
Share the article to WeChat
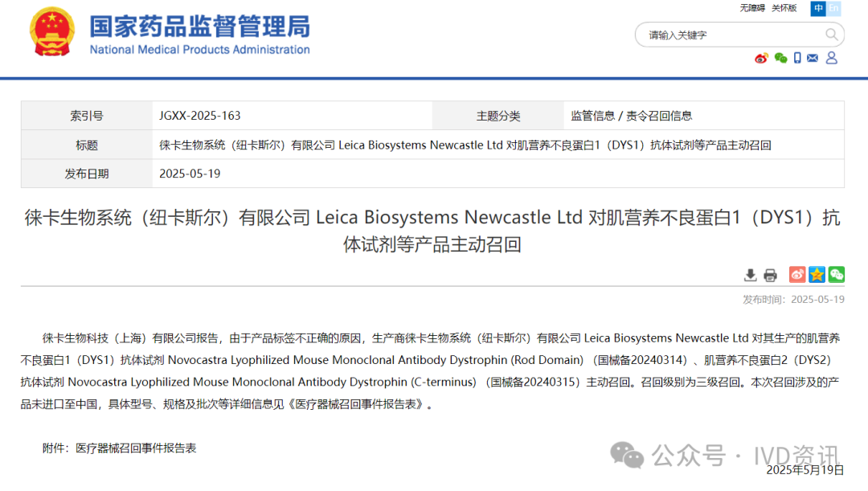(x=836, y=274)
